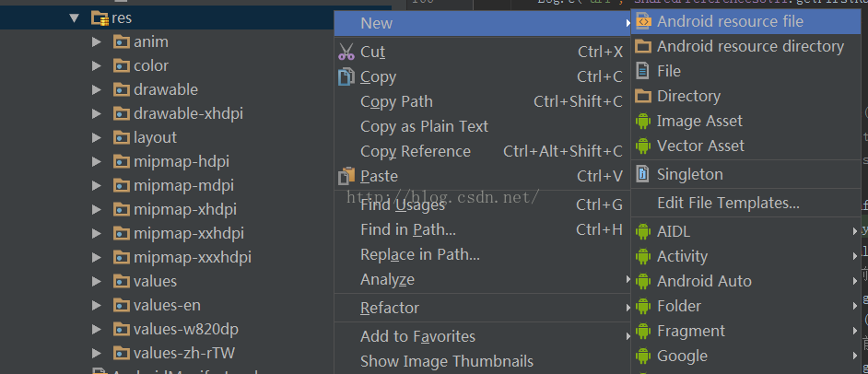Expand the drawable folder arrow

coord(97,89)
